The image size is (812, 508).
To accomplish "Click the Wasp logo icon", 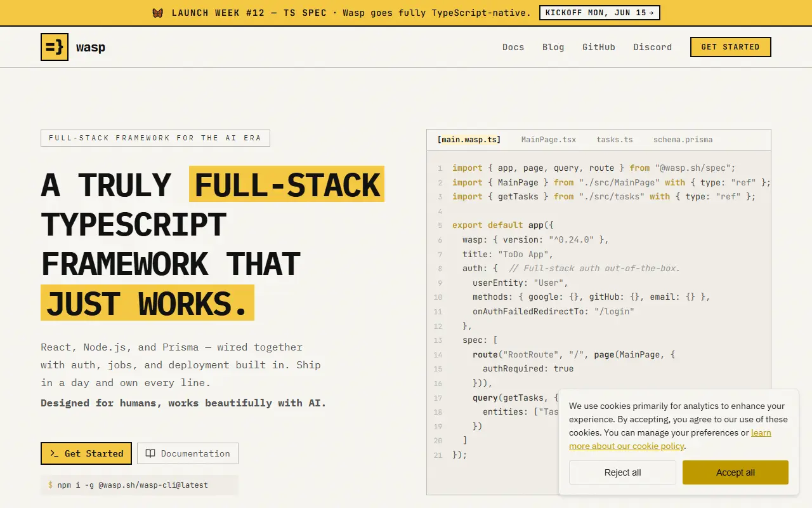I will point(55,47).
